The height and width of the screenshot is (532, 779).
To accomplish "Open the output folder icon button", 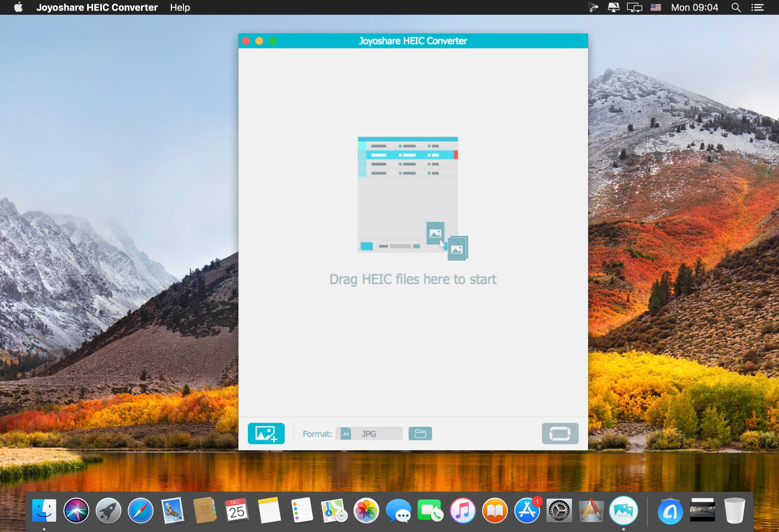I will point(420,434).
